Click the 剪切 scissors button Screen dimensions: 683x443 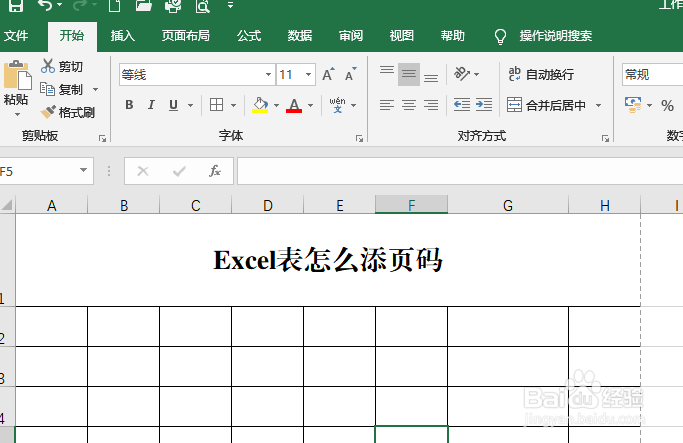[62, 66]
